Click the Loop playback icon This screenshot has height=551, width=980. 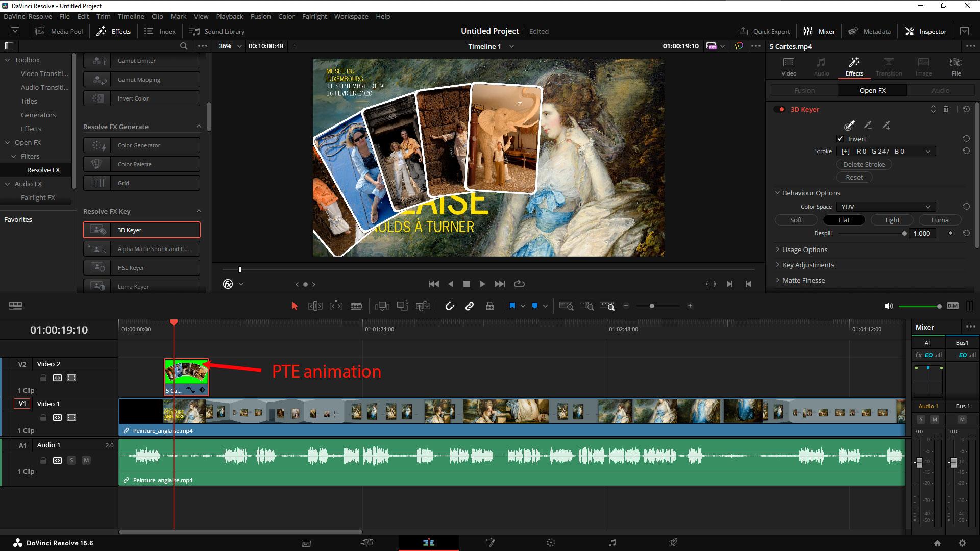point(519,284)
